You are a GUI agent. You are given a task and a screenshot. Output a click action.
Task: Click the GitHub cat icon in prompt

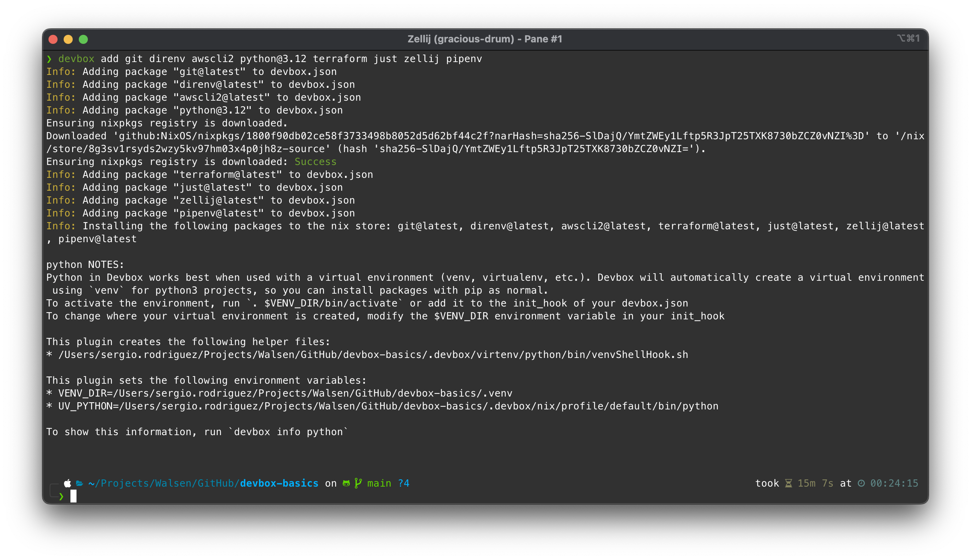click(346, 483)
